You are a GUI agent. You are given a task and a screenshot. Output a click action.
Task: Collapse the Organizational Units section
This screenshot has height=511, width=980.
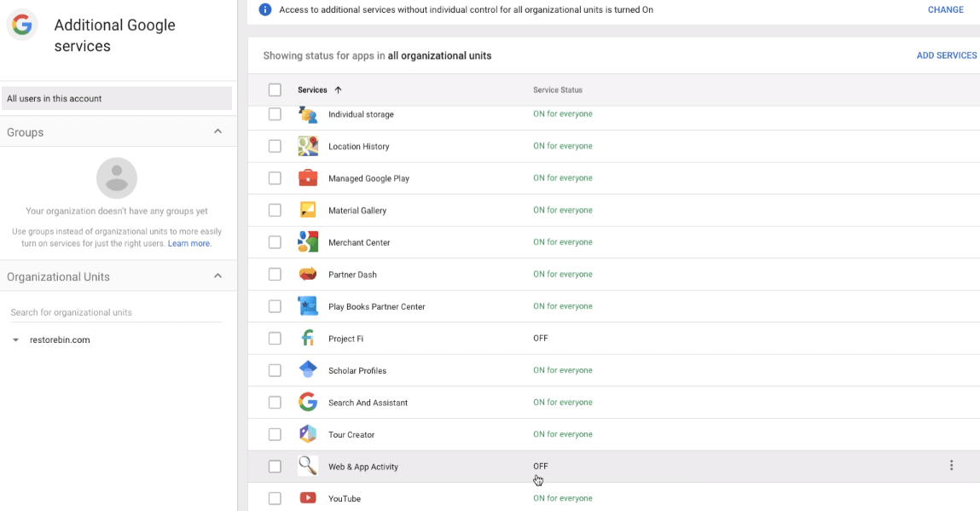(x=217, y=276)
